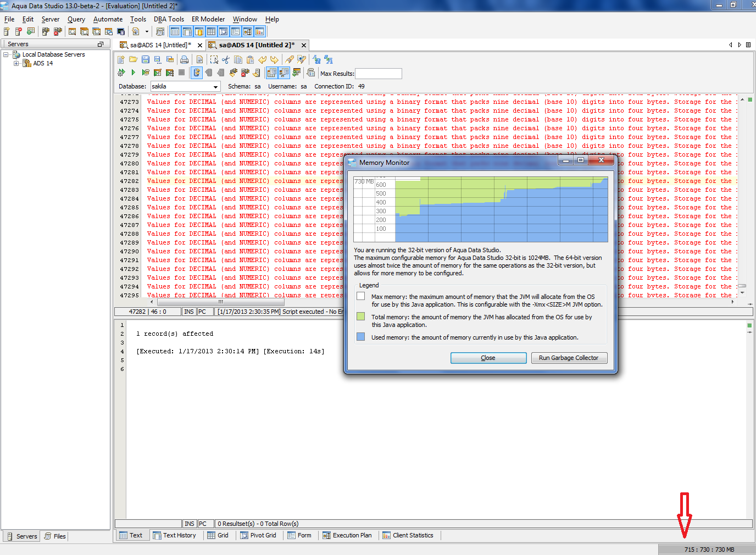Open the Pivot Grid results tab
This screenshot has height=555, width=756.
tap(258, 535)
